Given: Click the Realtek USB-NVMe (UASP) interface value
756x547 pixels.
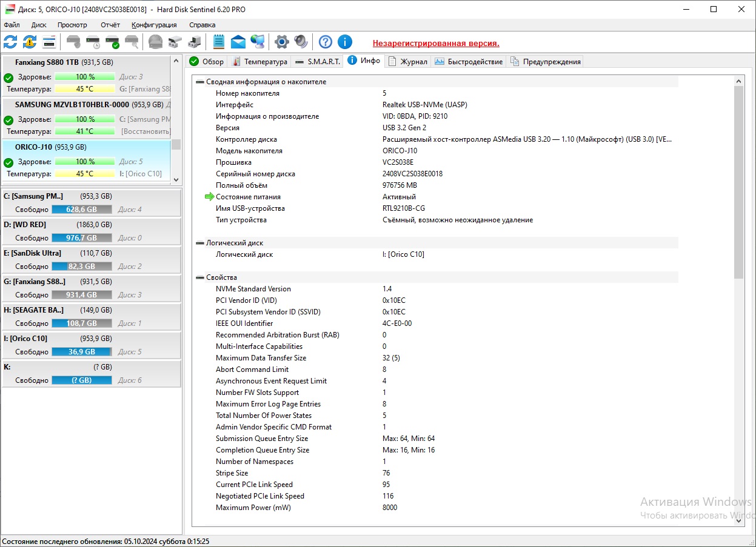Looking at the screenshot, I should [x=425, y=105].
